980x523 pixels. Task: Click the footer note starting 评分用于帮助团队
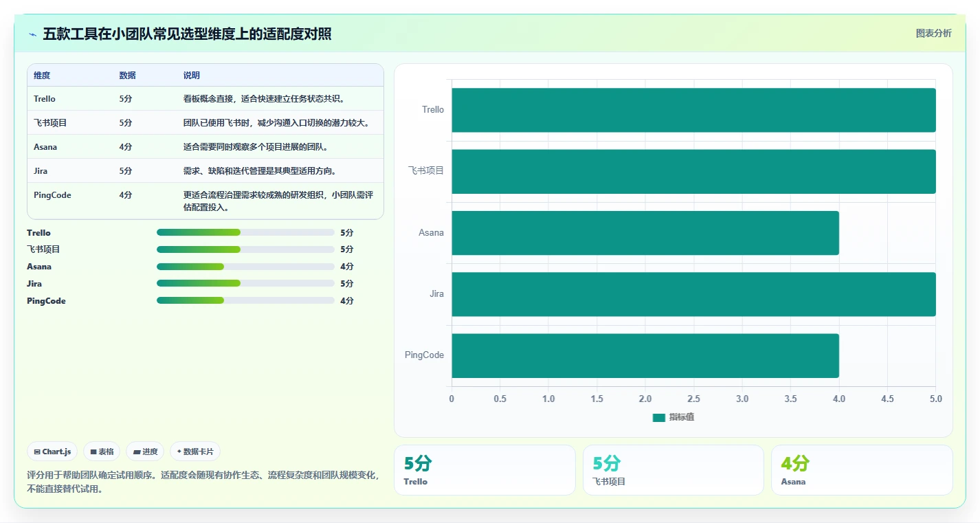click(x=203, y=482)
